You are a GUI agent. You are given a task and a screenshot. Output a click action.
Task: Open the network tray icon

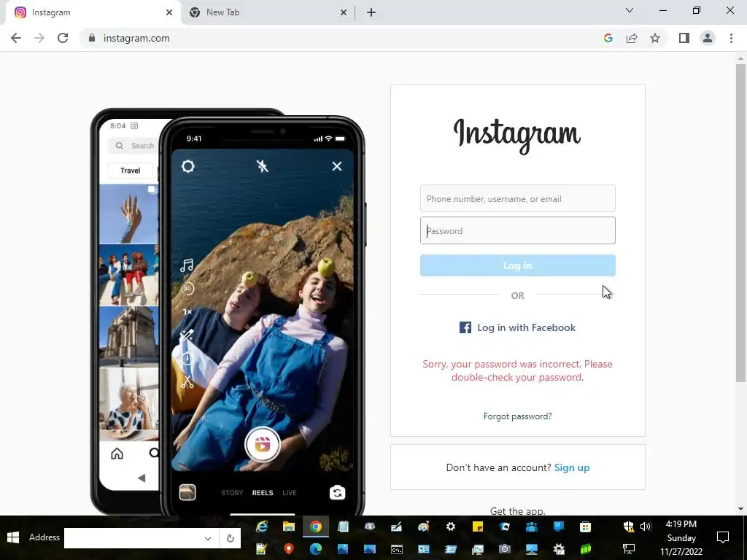click(x=628, y=548)
